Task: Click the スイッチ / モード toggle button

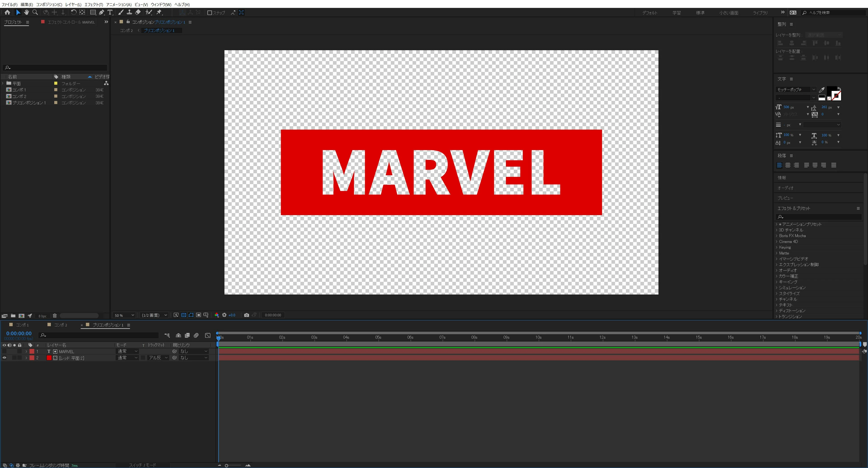Action: 143,465
